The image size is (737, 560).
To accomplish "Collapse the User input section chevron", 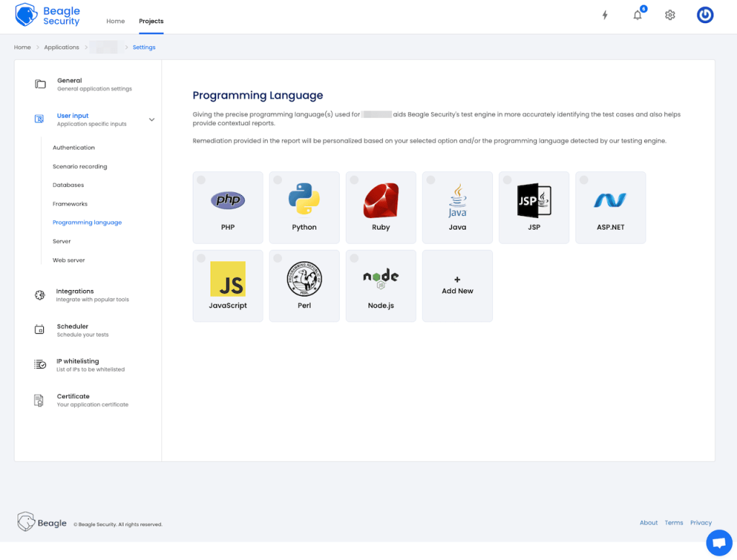I will tap(151, 119).
